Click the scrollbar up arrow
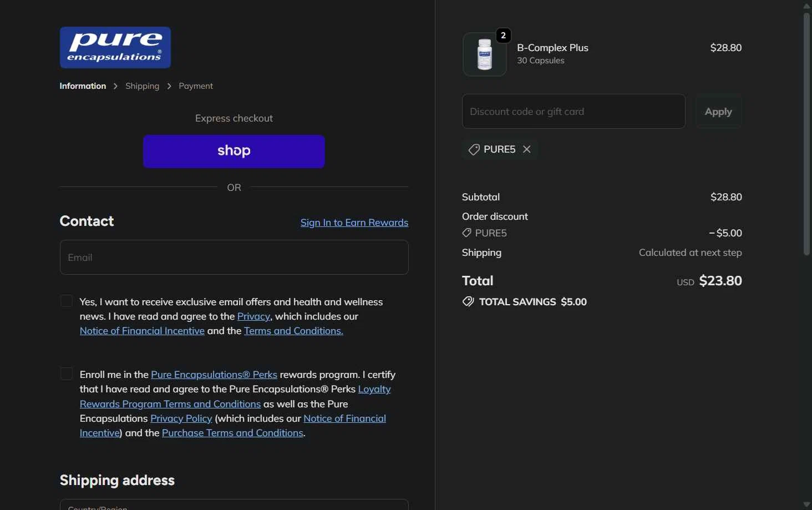Screen dimensions: 812x510 click(807, 6)
